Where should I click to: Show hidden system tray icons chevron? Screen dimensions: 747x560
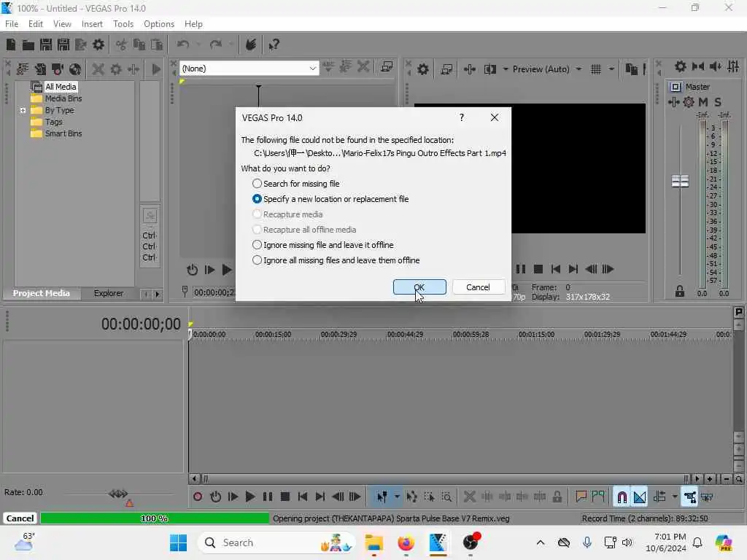click(541, 542)
